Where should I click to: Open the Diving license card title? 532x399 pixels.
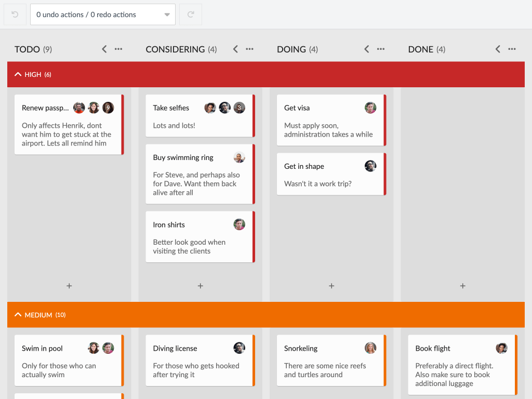point(175,349)
